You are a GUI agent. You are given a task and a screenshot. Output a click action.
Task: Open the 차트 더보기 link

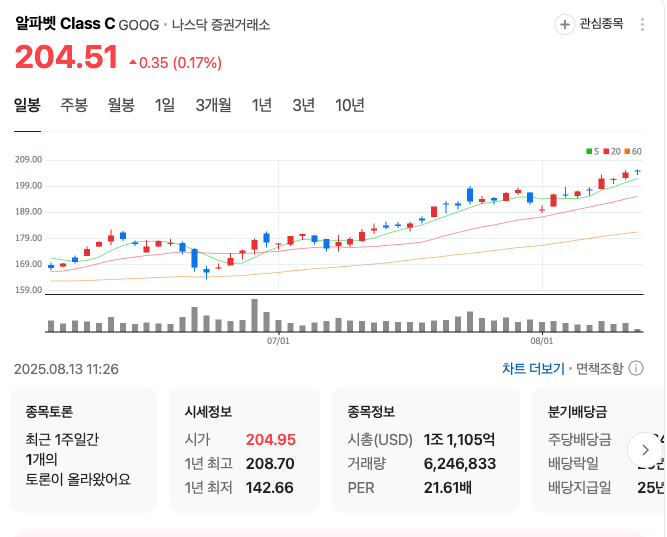[x=533, y=368]
